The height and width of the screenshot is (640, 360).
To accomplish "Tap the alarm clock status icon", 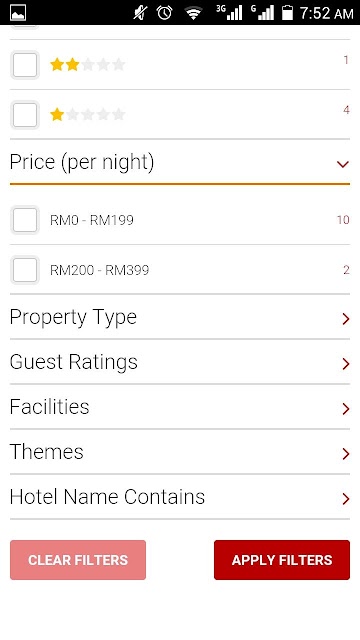I will click(x=164, y=13).
